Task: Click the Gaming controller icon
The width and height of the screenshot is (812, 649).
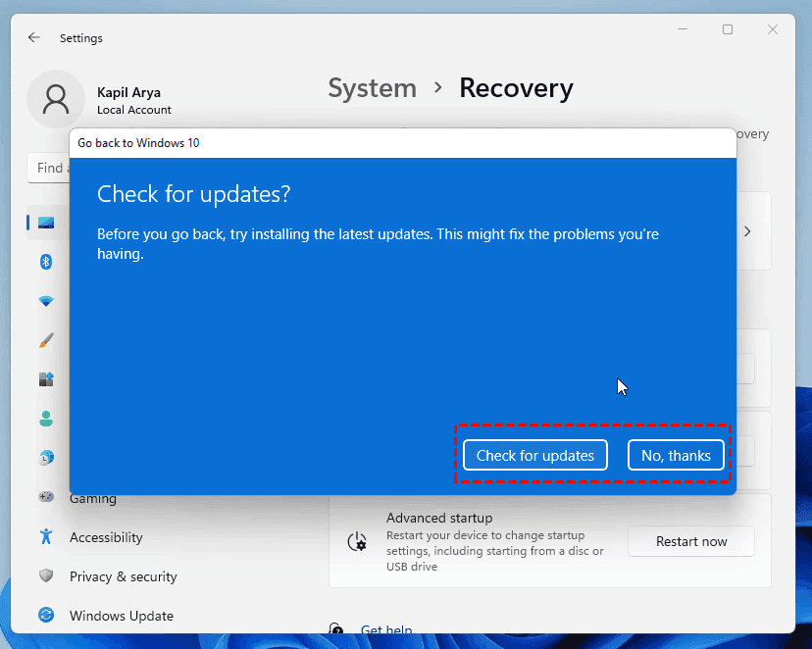Action: [x=46, y=497]
